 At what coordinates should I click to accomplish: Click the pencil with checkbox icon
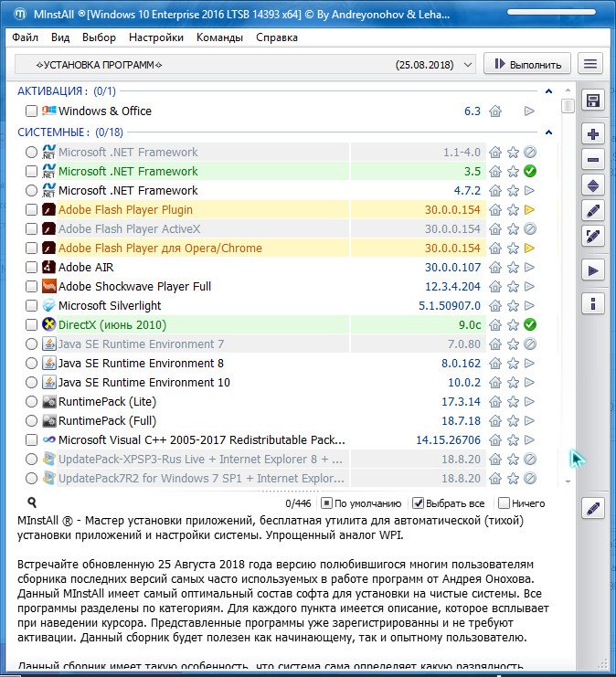[592, 236]
